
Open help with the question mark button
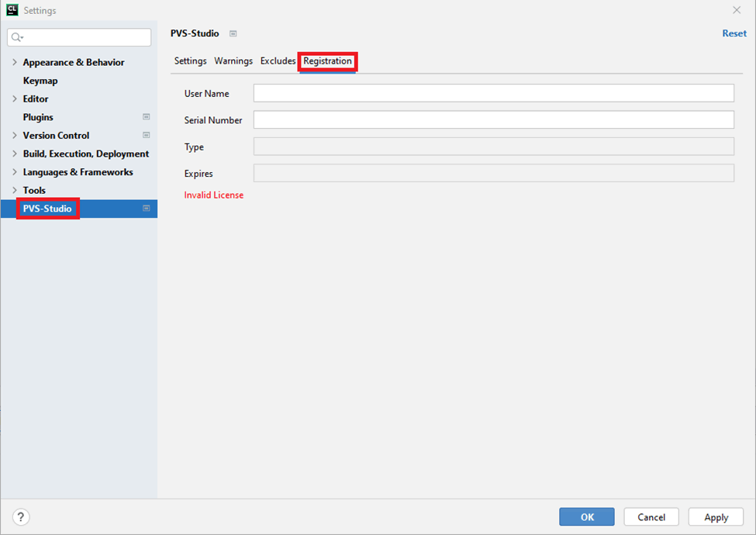coord(21,517)
